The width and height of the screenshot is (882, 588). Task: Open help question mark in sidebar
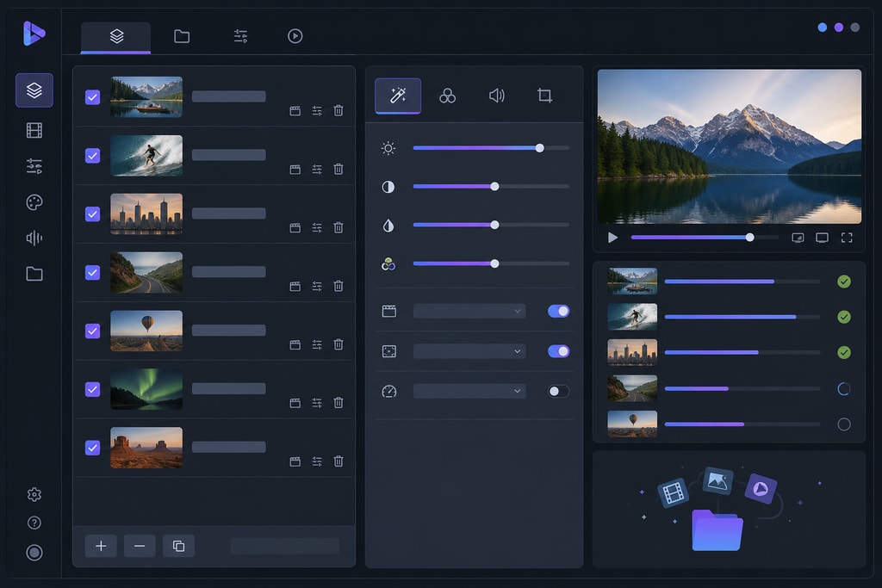(x=34, y=523)
